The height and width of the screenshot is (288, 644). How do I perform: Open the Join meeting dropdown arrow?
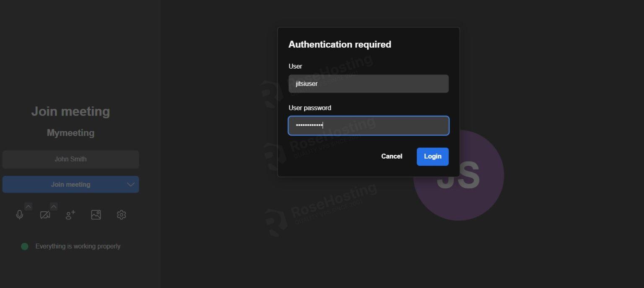(131, 185)
